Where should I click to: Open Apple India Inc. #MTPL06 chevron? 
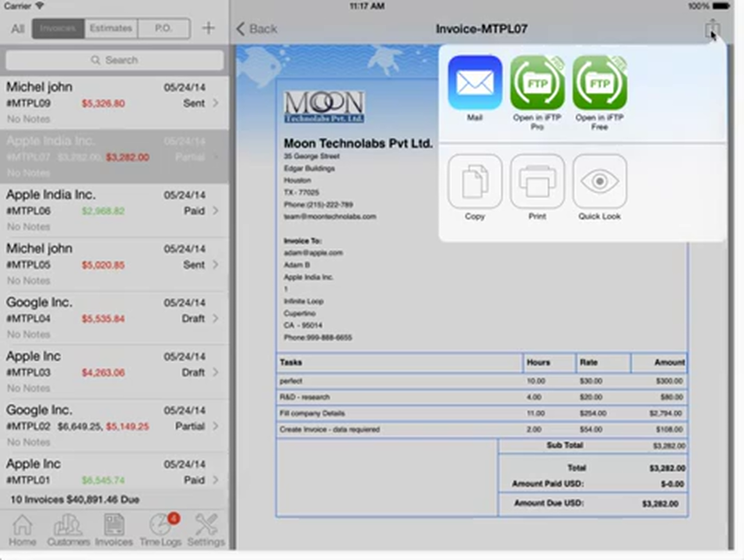point(216,210)
